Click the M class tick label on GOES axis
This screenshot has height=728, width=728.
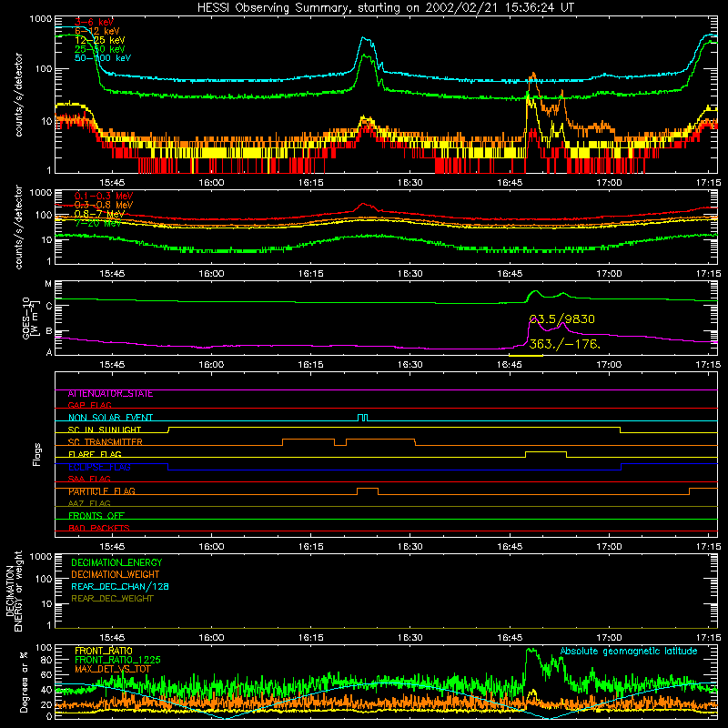point(48,284)
